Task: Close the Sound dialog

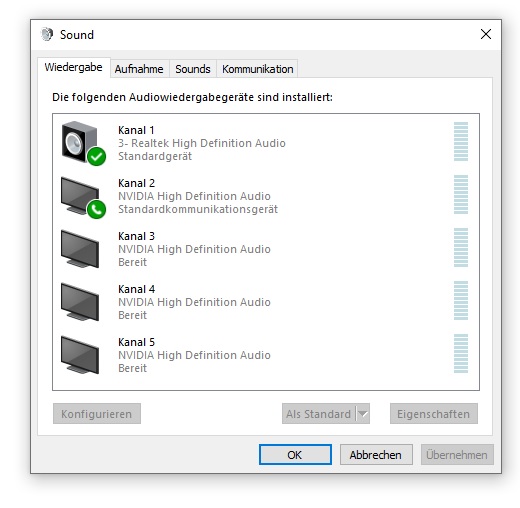Action: pos(486,34)
